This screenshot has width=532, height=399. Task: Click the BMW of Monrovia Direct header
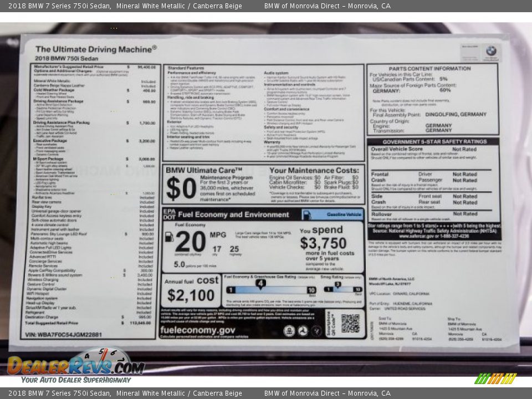coord(328,6)
